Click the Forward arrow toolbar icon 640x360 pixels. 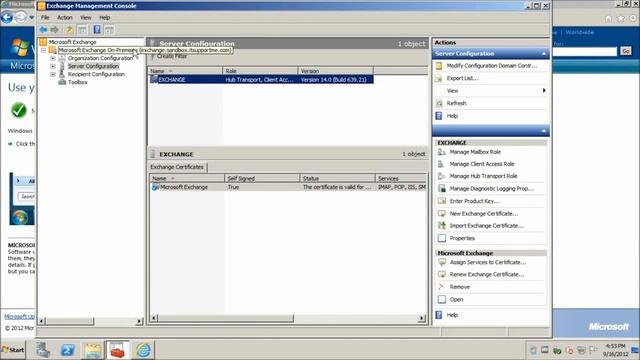pyautogui.click(x=54, y=30)
